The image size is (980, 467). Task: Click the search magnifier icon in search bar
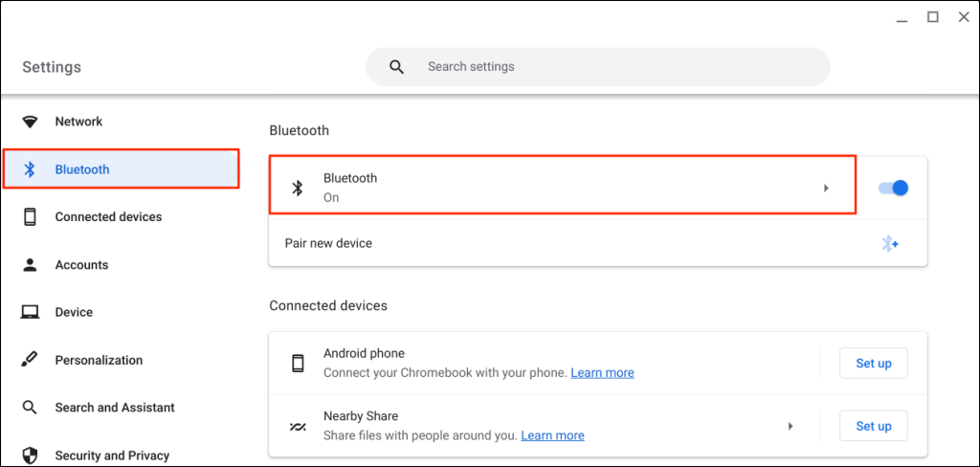point(396,67)
